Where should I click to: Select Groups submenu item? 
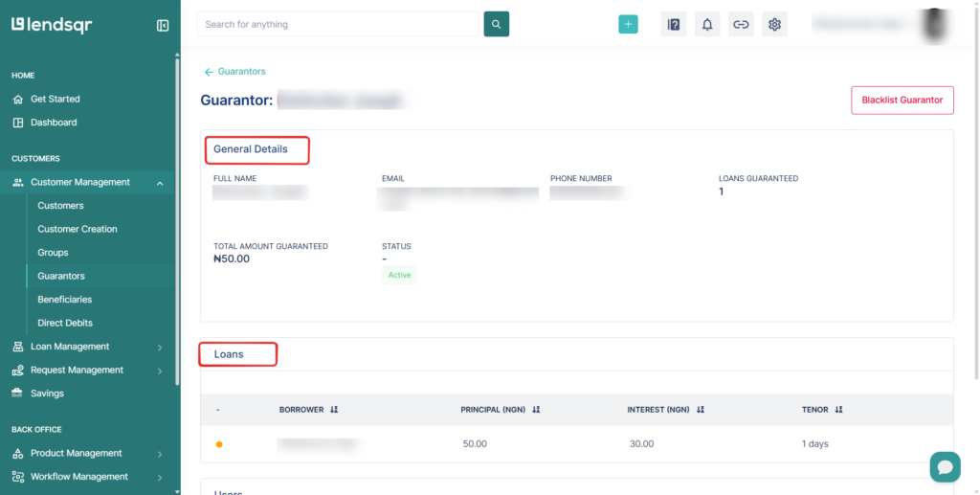coord(54,253)
